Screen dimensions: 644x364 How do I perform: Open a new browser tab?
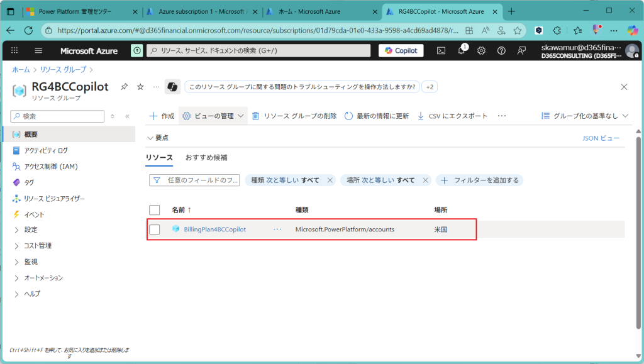(511, 11)
